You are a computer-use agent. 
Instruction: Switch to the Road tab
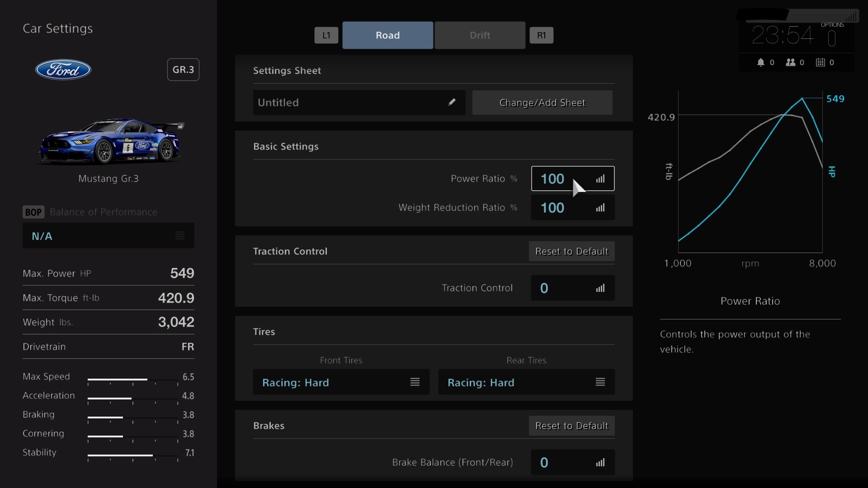(387, 35)
